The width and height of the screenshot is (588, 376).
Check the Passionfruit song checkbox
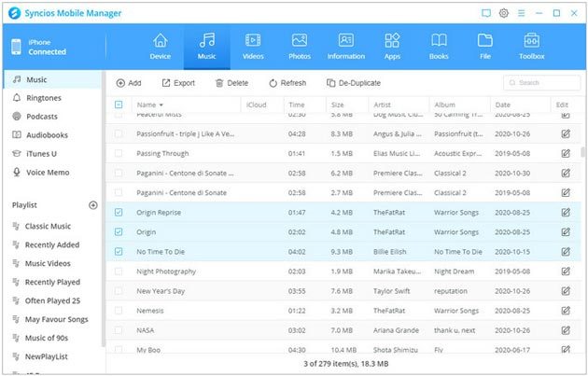119,133
